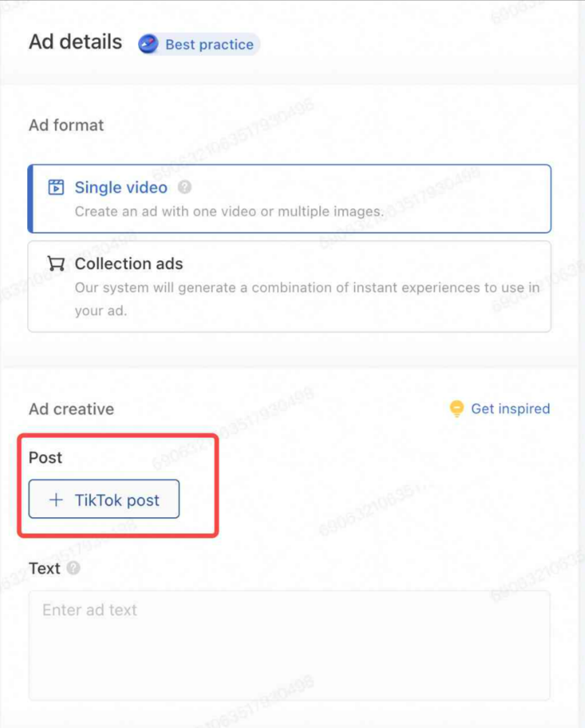Click the Get inspired lightbulb icon

point(457,408)
